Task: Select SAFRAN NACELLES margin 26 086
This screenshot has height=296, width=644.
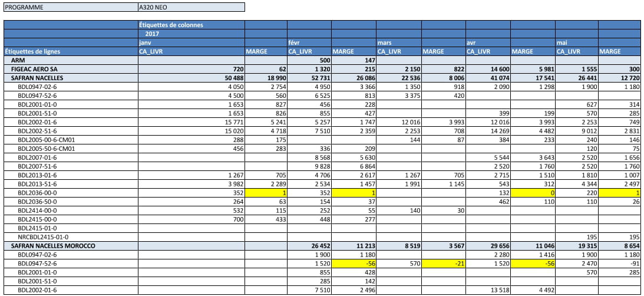Action: (x=354, y=77)
